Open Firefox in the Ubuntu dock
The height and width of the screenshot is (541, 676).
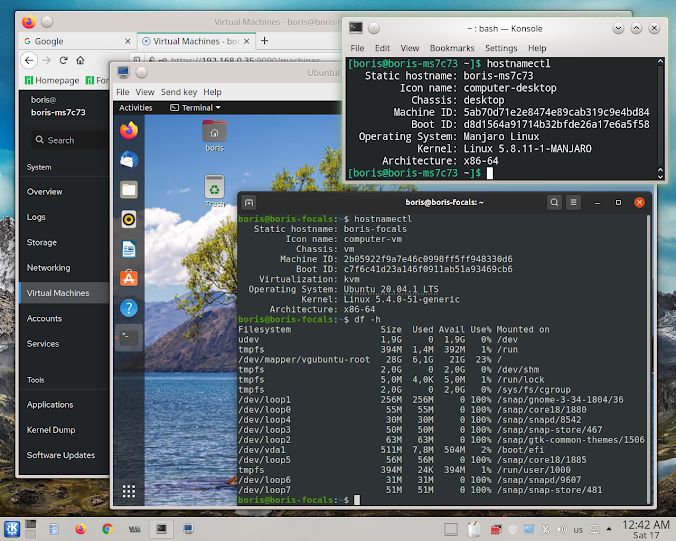[129, 130]
